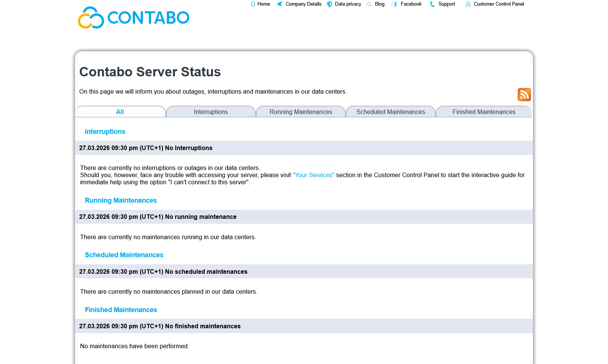
Task: Select the All tab
Action: [x=120, y=112]
